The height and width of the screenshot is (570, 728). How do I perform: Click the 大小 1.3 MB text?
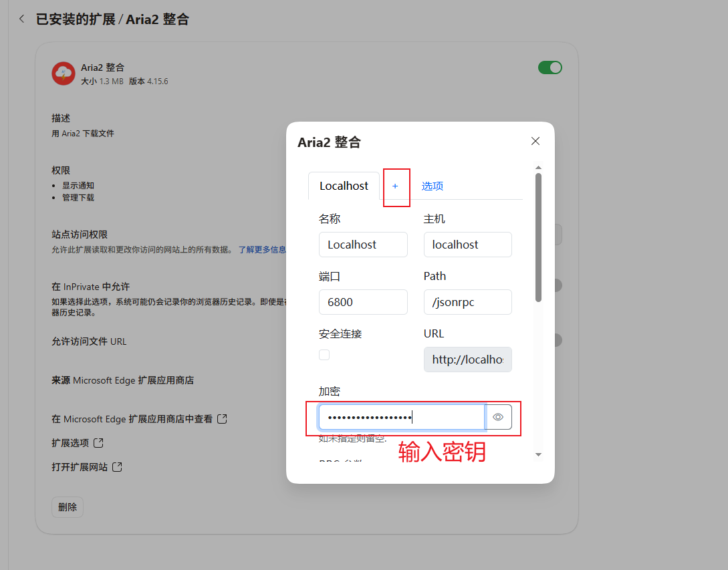102,82
